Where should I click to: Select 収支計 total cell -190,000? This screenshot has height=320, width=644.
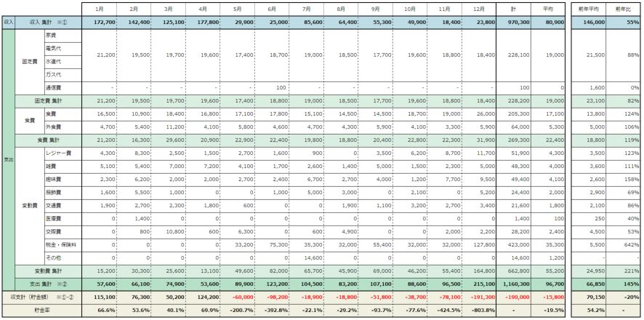(x=513, y=297)
